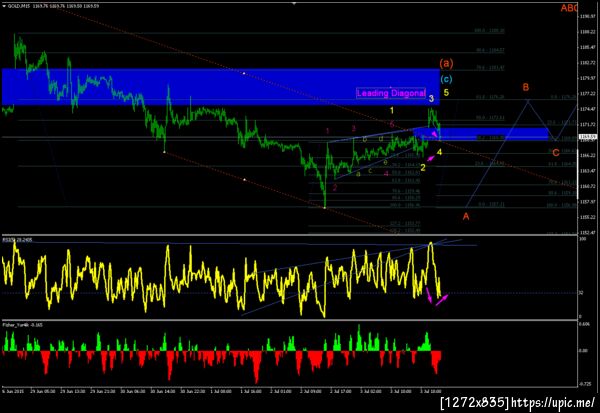Select the yellow 1 wave label
The width and height of the screenshot is (600, 413).
coord(391,111)
